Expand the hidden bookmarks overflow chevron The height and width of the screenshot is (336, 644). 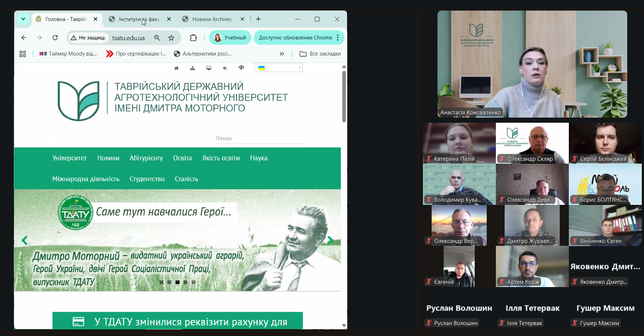tap(282, 54)
